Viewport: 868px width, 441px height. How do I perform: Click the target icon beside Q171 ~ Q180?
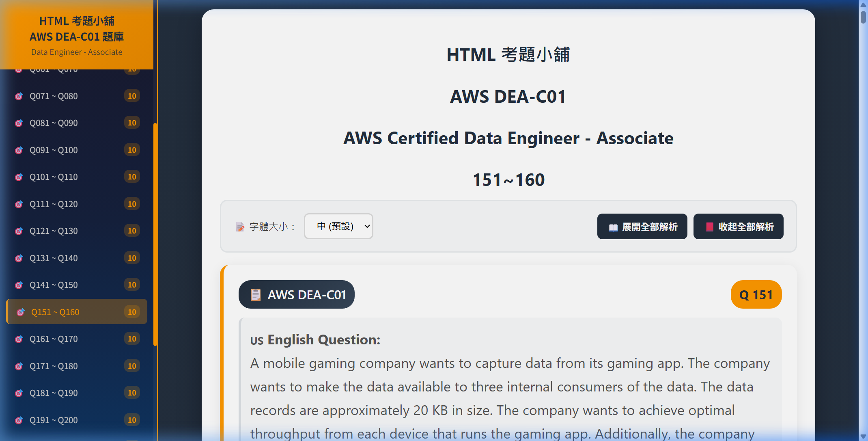[19, 366]
